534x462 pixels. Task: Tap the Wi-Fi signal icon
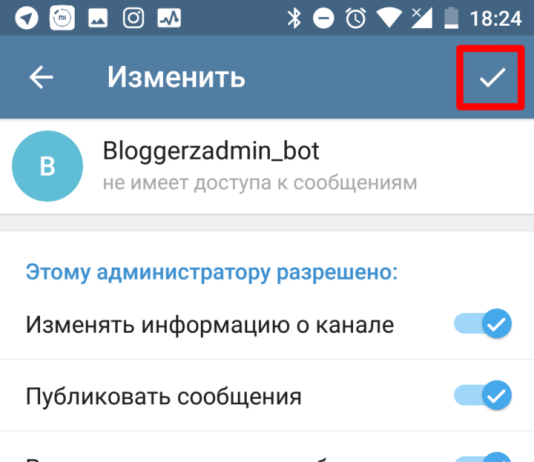point(389,18)
